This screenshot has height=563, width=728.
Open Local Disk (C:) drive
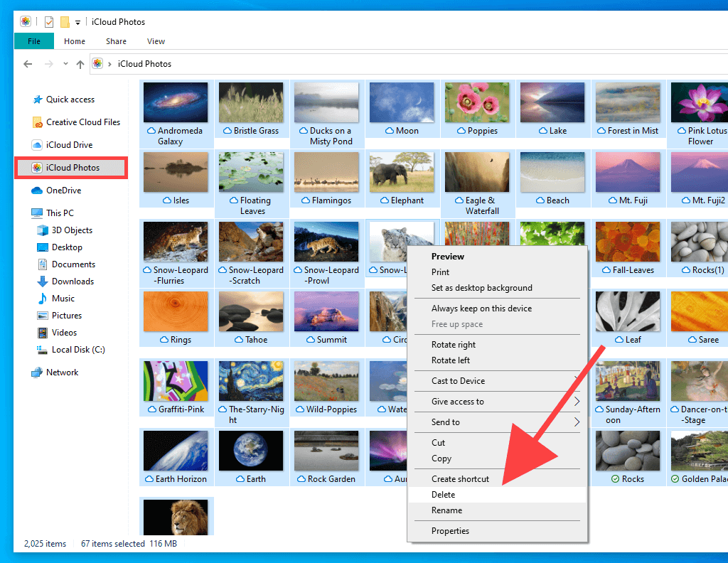(x=77, y=350)
